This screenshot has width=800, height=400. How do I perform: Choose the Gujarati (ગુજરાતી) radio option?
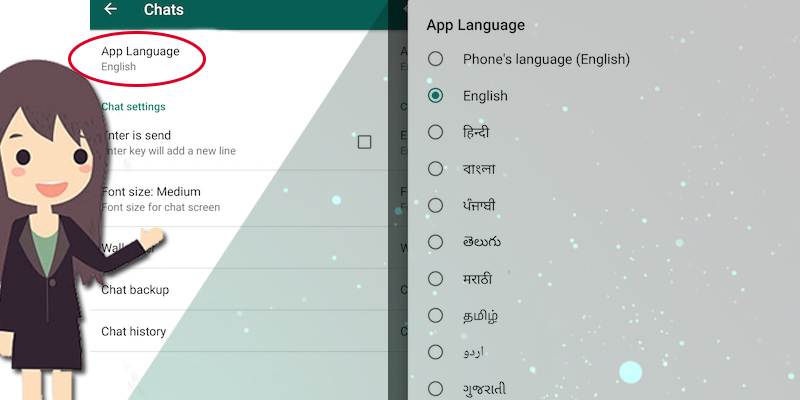click(435, 388)
